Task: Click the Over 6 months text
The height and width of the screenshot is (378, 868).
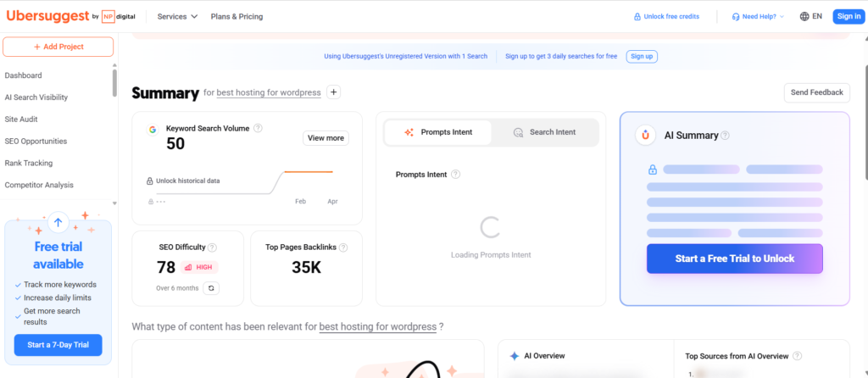Action: tap(177, 288)
